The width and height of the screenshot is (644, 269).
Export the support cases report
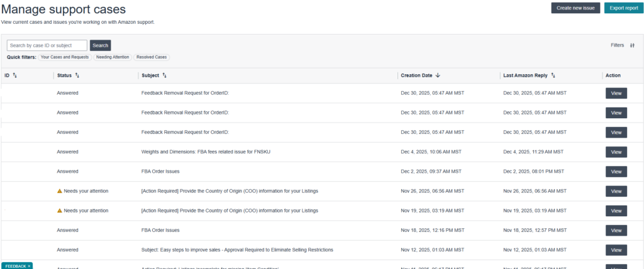[x=623, y=8]
